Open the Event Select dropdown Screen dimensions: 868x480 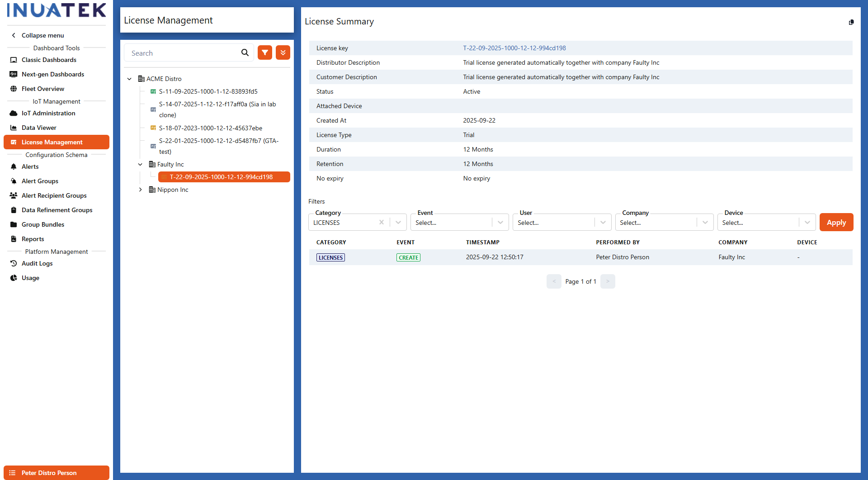click(x=500, y=222)
